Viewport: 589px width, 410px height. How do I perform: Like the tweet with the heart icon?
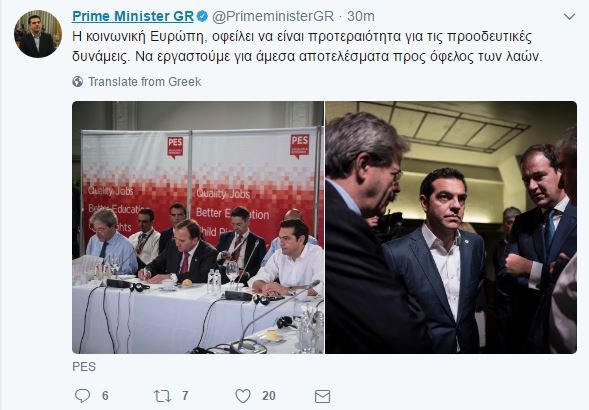pos(243,396)
